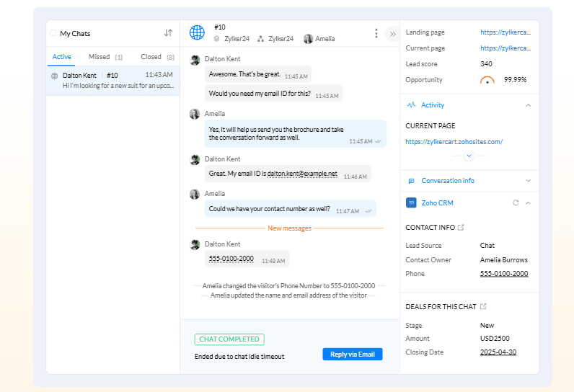Click the Zoho CRM logo icon
The image size is (574, 392).
click(x=411, y=202)
